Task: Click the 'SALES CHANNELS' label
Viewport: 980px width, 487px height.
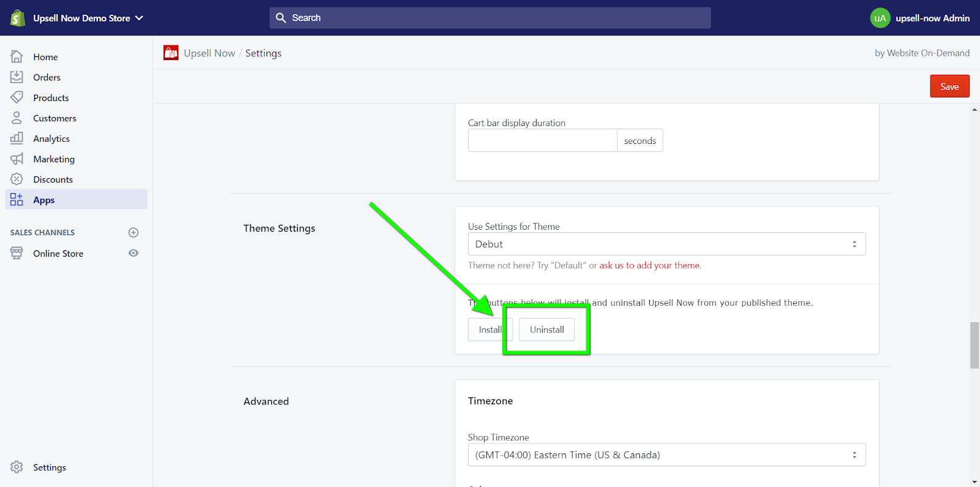Action: (x=42, y=233)
